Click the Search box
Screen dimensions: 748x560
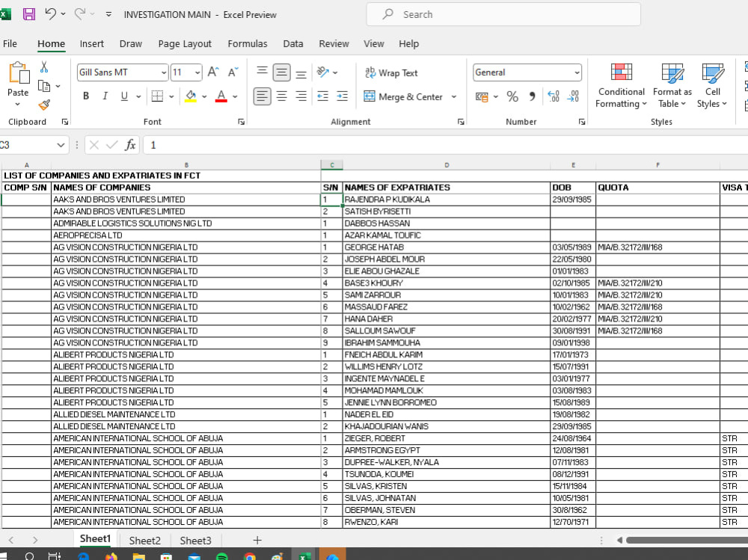[x=503, y=14]
